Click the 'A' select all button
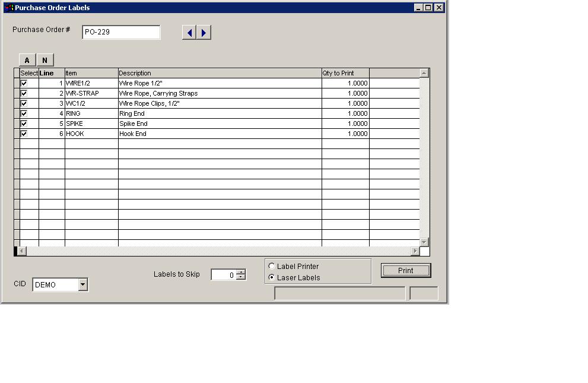 [27, 60]
